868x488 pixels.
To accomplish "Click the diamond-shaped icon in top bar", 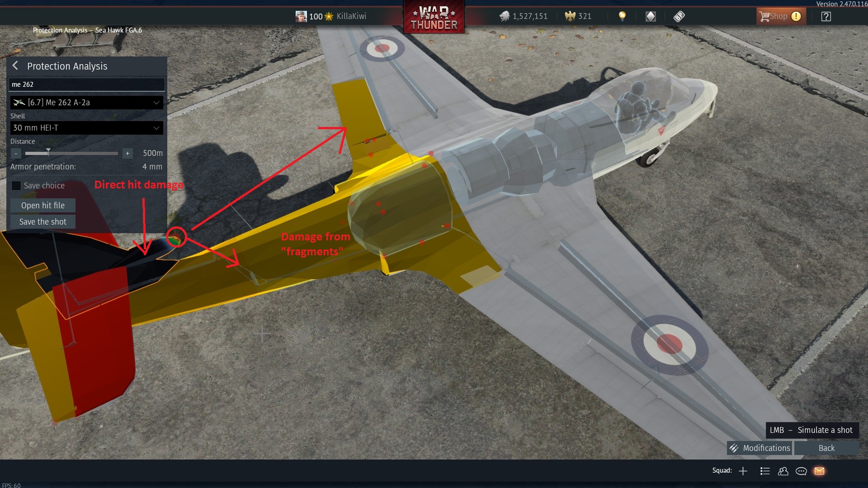I will (x=651, y=17).
